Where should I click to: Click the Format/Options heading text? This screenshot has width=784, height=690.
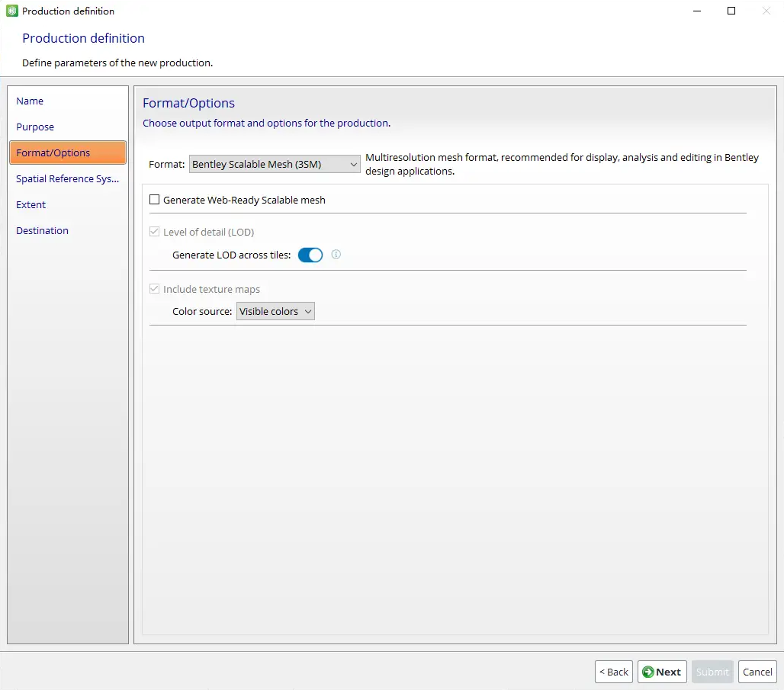pos(188,103)
